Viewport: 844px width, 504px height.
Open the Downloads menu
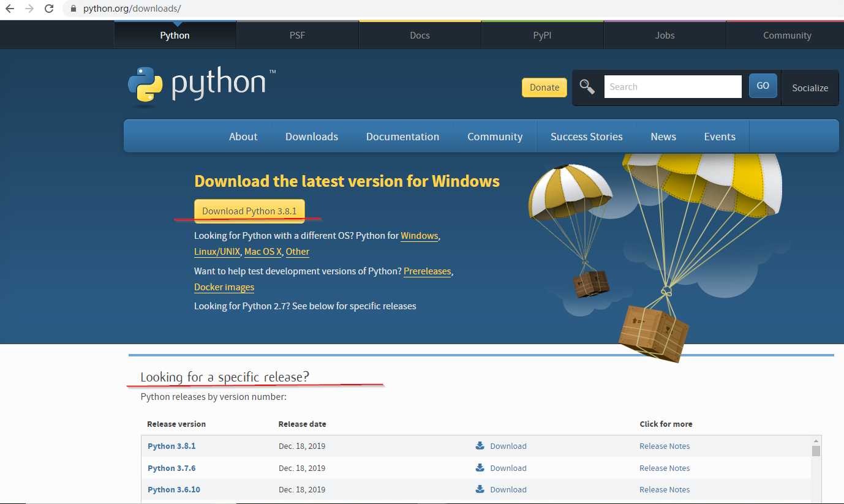pos(312,137)
